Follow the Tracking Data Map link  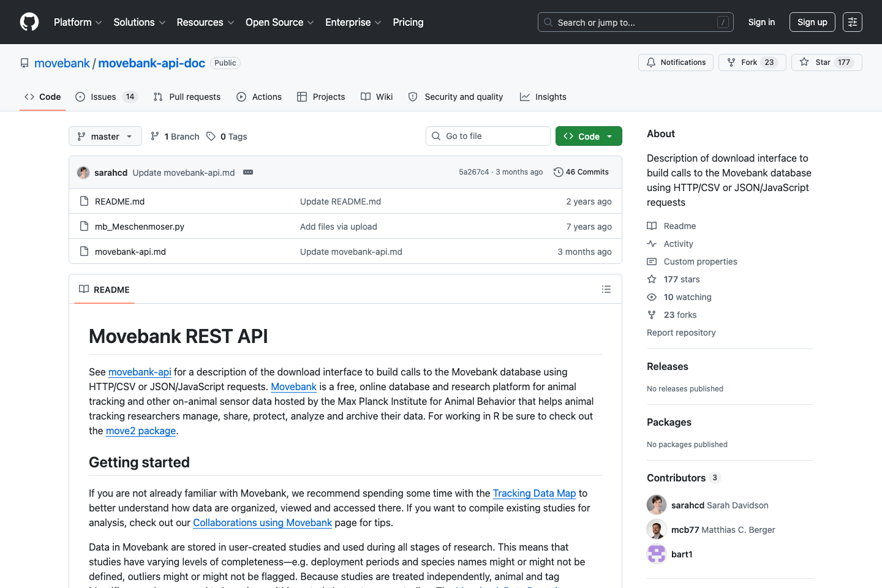(x=534, y=493)
